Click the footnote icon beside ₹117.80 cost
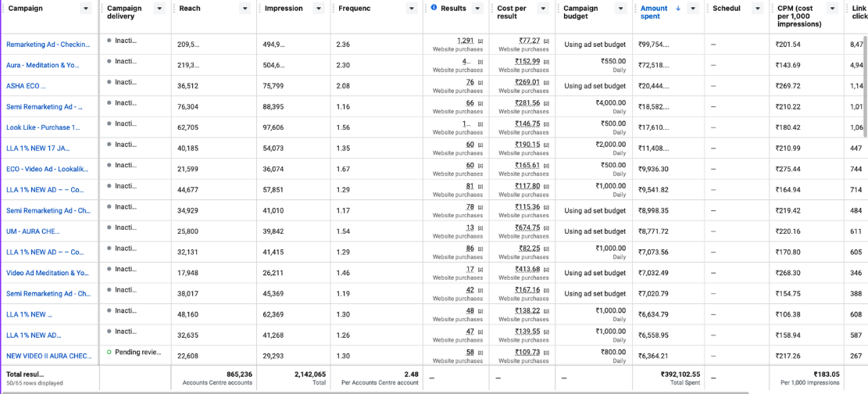Screen dimensions: 868x394 [546, 186]
